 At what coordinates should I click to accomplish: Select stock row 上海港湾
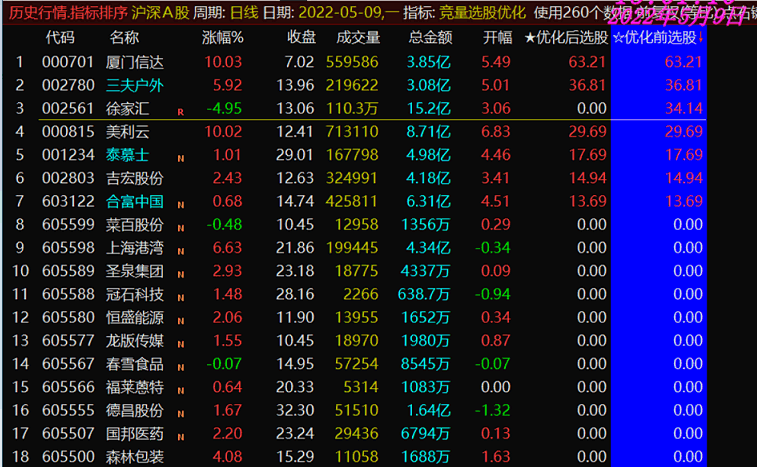(355, 247)
